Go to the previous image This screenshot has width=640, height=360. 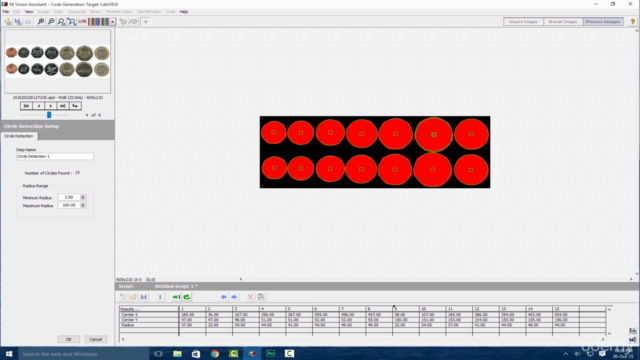38,106
